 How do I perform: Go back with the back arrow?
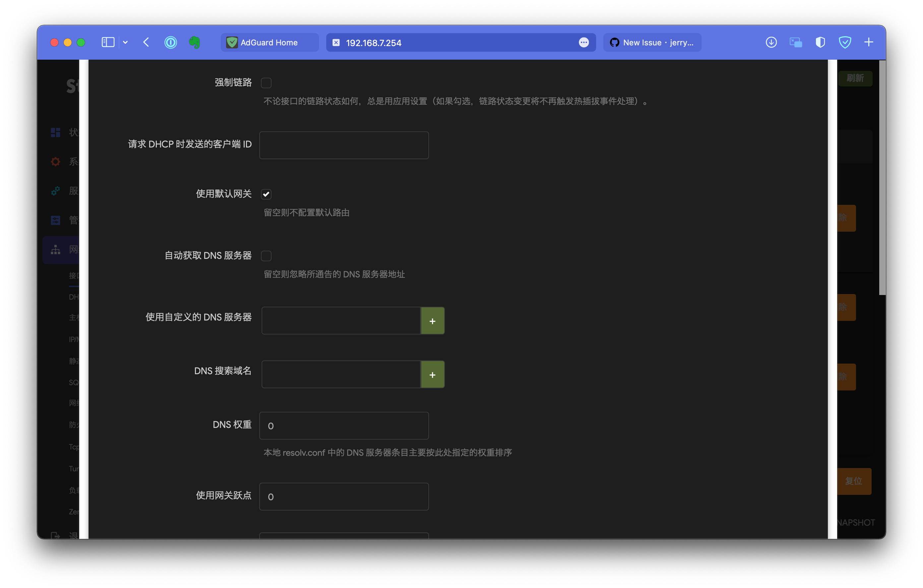click(146, 42)
